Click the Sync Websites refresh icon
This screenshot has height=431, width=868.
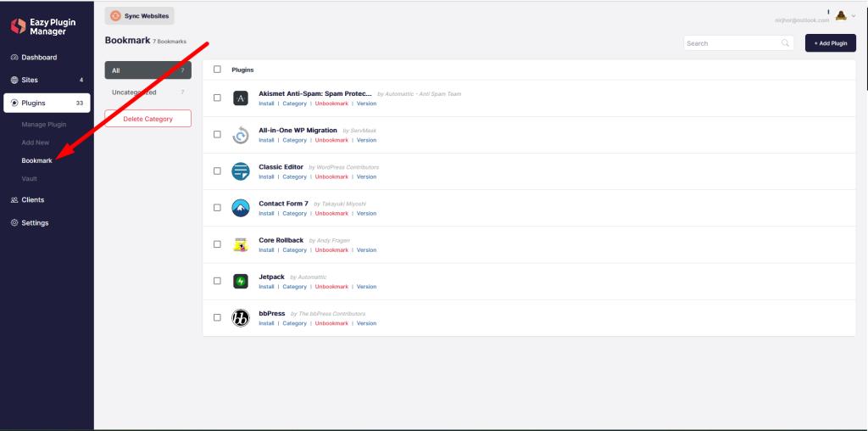point(115,16)
